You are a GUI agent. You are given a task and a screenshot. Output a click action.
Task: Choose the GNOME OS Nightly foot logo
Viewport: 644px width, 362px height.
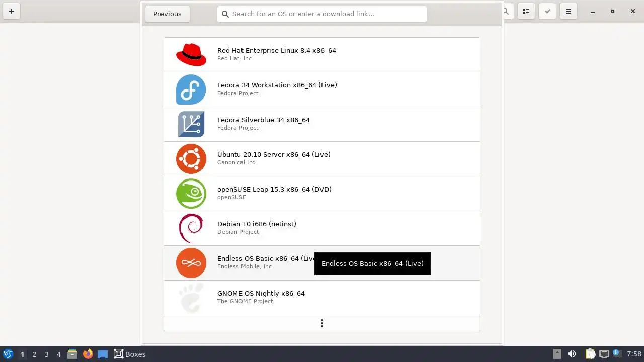[x=191, y=298]
